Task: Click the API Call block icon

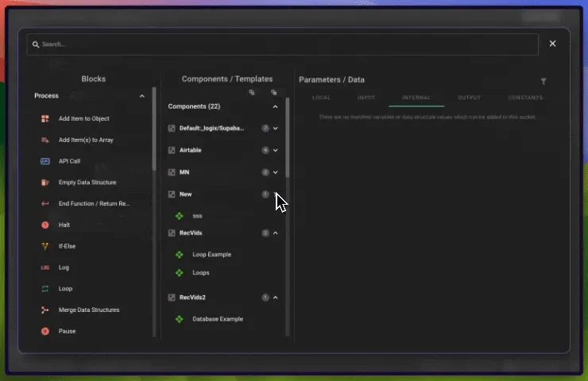Action: point(45,161)
